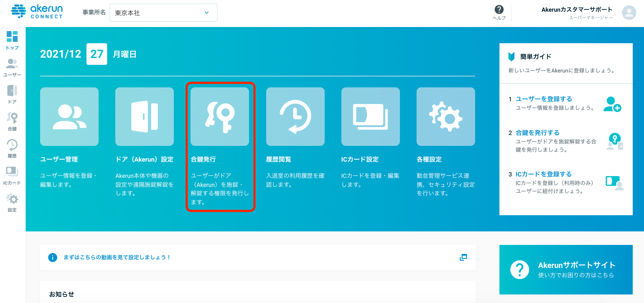Open 履歴 in the left sidebar
644x303 pixels.
(x=12, y=149)
